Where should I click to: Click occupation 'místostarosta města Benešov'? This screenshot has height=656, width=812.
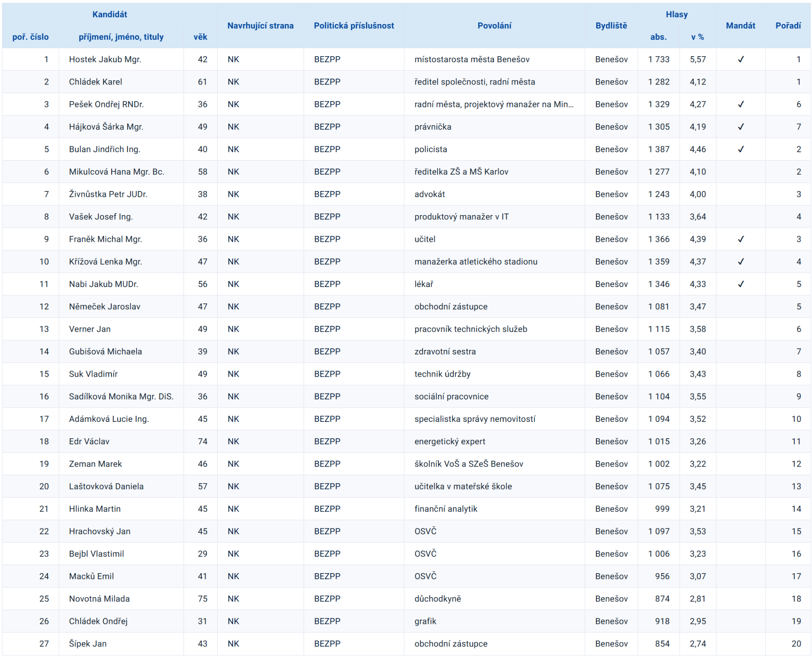coord(472,60)
